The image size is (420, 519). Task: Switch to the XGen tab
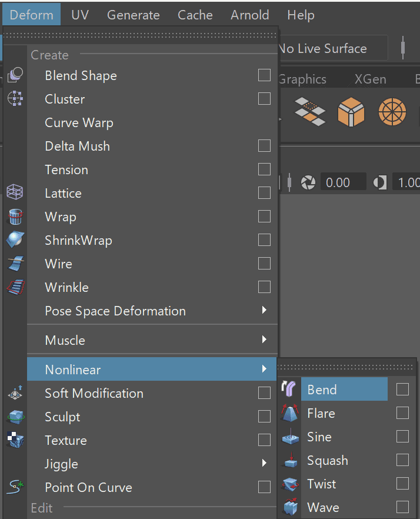pos(370,78)
